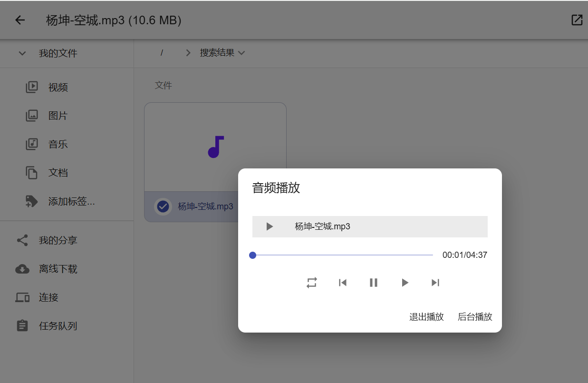588x383 pixels.
Task: Open file in new window icon
Action: [x=577, y=20]
